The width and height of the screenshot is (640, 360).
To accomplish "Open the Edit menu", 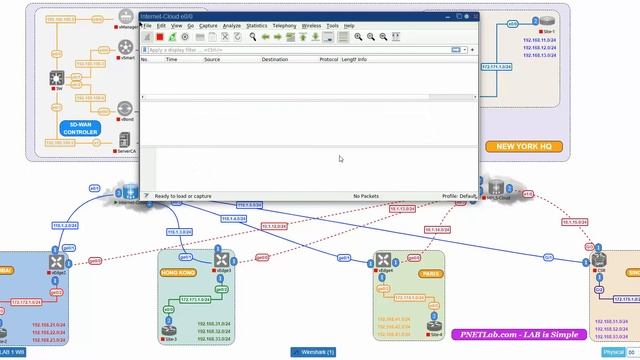I will [x=161, y=26].
